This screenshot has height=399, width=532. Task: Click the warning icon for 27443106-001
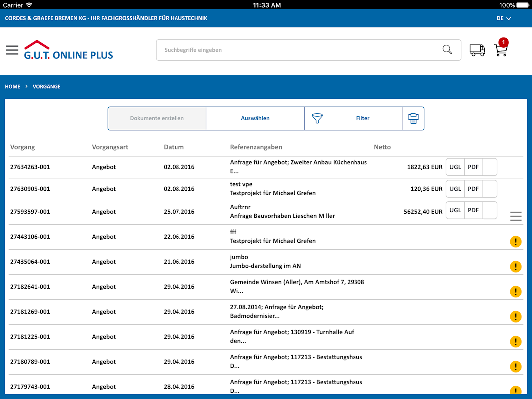pyautogui.click(x=516, y=242)
